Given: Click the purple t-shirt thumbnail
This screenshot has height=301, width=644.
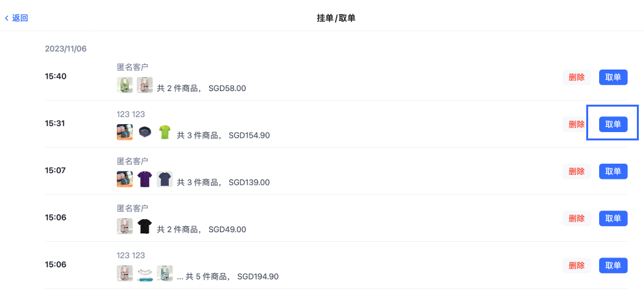Looking at the screenshot, I should pyautogui.click(x=145, y=179).
